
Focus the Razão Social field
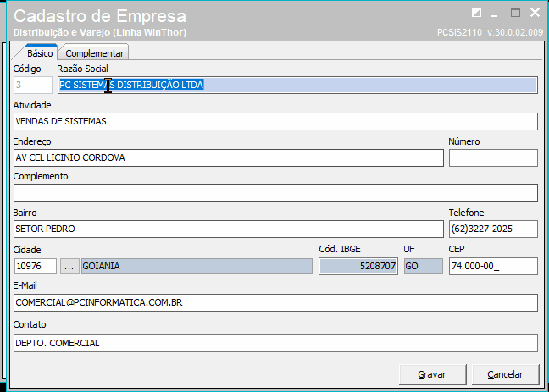[297, 85]
